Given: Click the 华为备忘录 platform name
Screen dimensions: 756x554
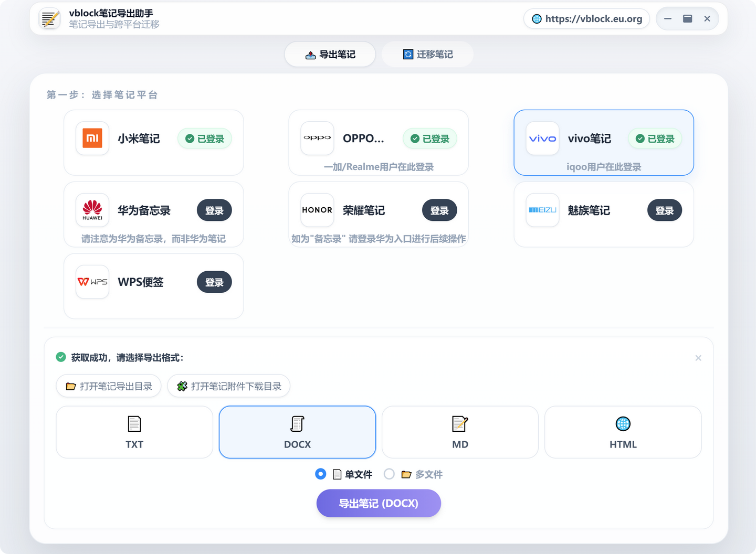Looking at the screenshot, I should [144, 210].
